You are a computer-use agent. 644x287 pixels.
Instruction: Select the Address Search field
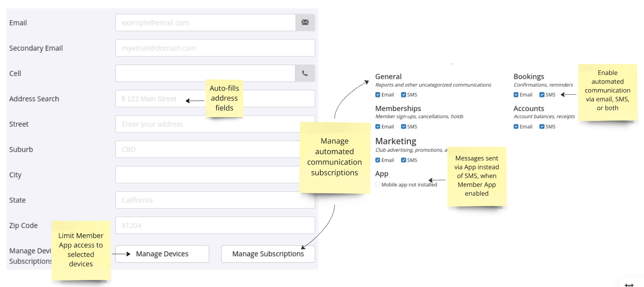[x=152, y=99]
